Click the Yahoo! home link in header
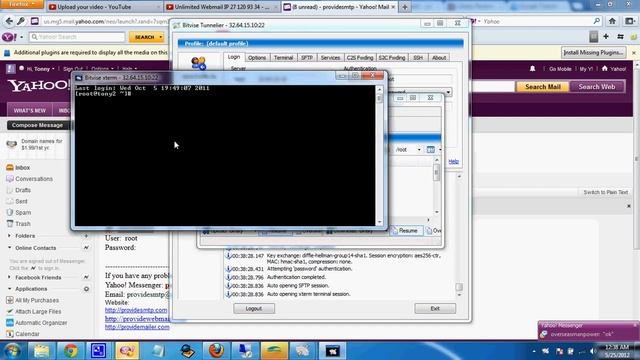The image size is (640, 360). [614, 69]
